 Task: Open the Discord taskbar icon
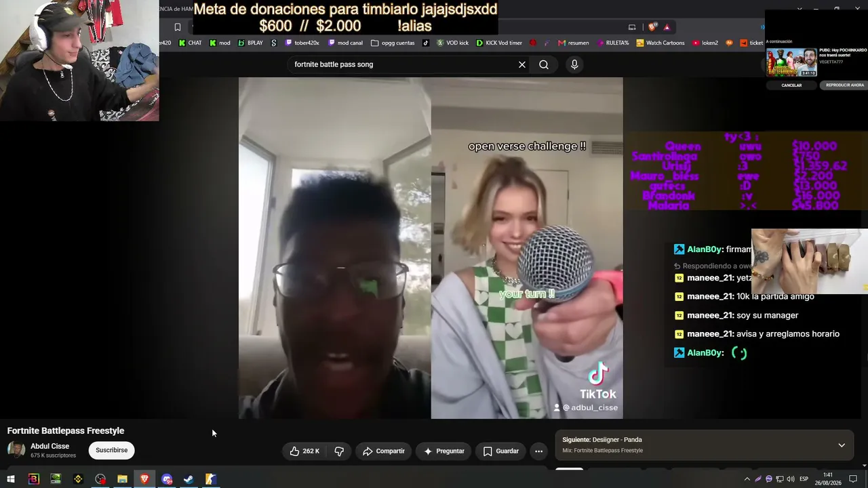click(167, 479)
